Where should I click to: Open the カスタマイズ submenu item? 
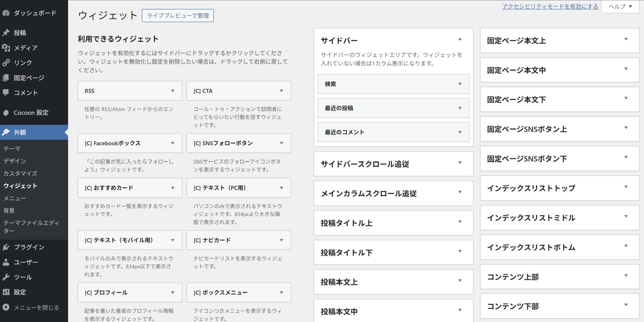20,173
